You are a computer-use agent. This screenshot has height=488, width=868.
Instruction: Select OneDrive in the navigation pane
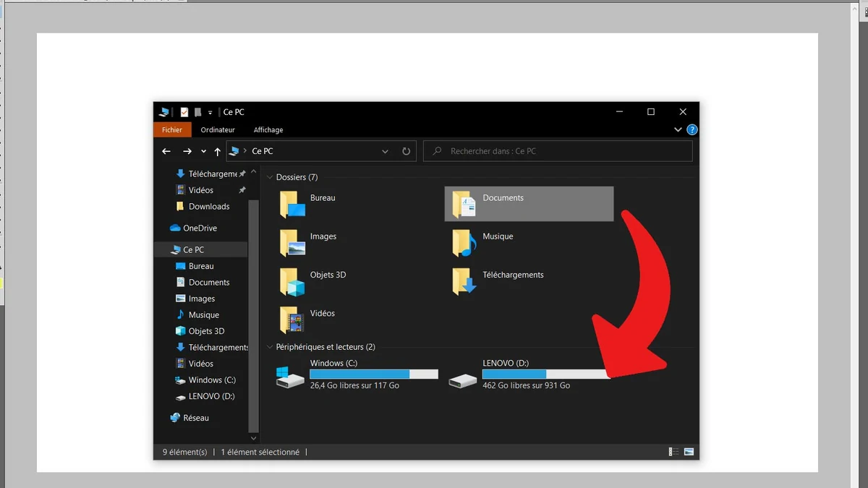pos(200,228)
